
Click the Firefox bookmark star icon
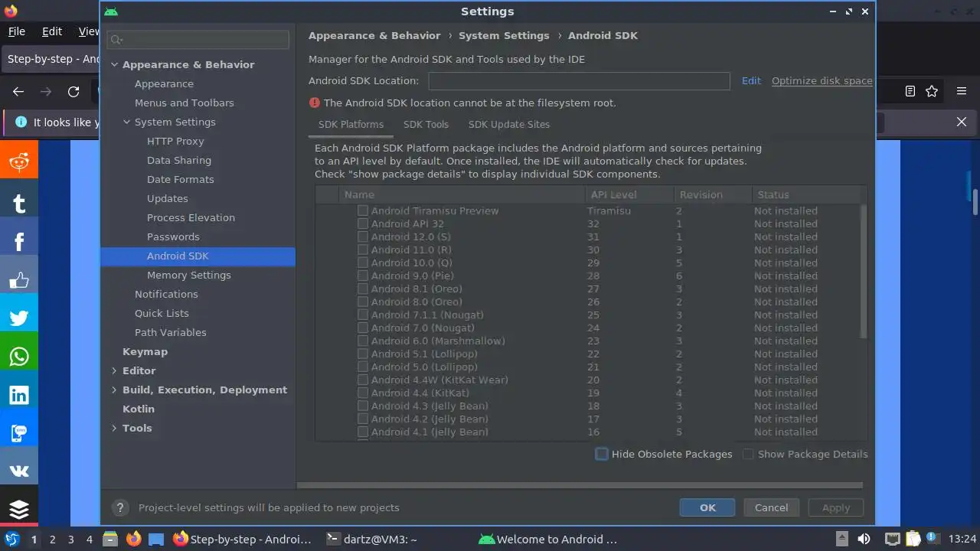932,91
